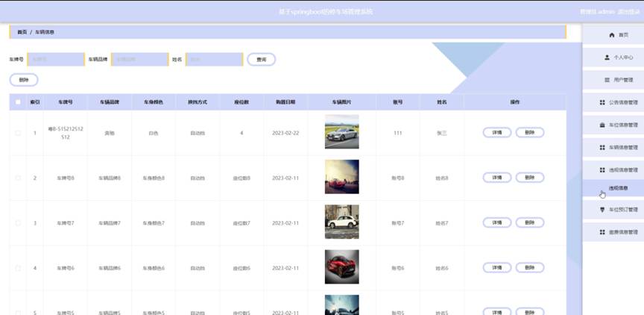
Task: Click the silver car thumbnail in row 1
Action: click(x=341, y=131)
